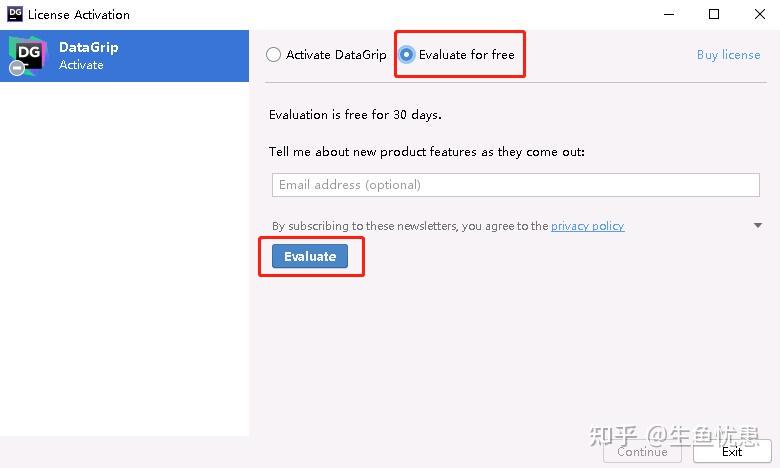780x468 pixels.
Task: Close the License Activation dialog
Action: (760, 14)
